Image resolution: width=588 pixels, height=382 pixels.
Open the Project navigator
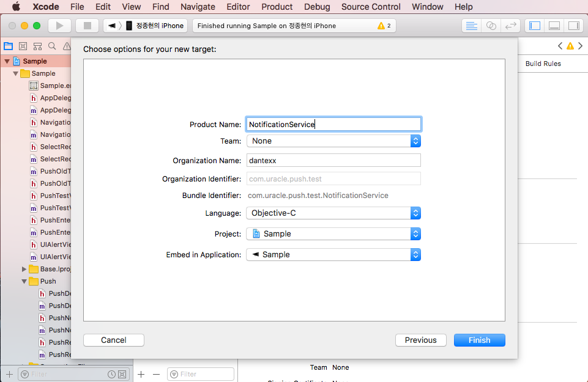click(8, 46)
